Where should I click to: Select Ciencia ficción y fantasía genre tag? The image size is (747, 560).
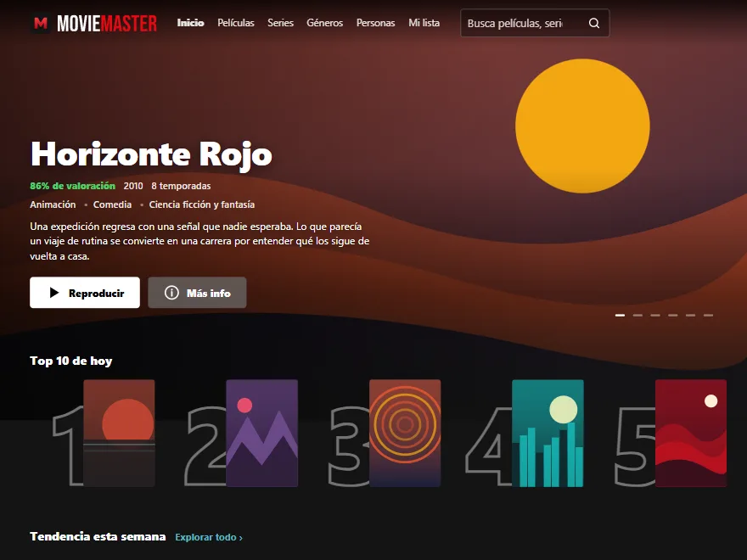coord(202,204)
